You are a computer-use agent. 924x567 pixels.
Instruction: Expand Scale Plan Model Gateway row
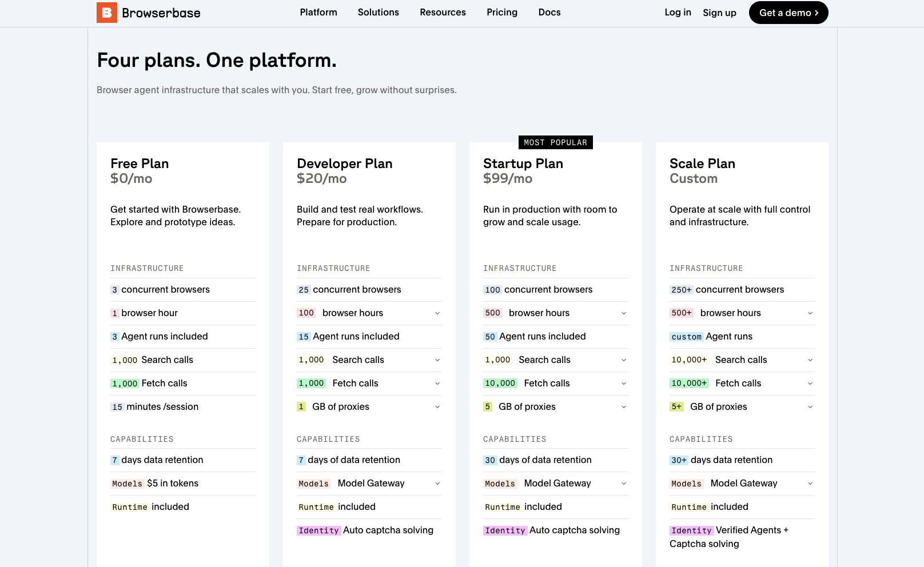click(742, 484)
